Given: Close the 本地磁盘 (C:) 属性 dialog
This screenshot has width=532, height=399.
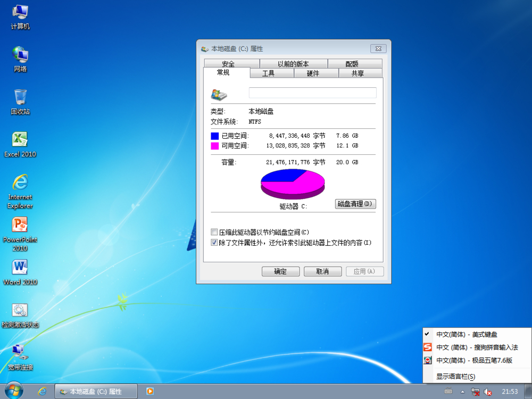Looking at the screenshot, I should pos(378,48).
